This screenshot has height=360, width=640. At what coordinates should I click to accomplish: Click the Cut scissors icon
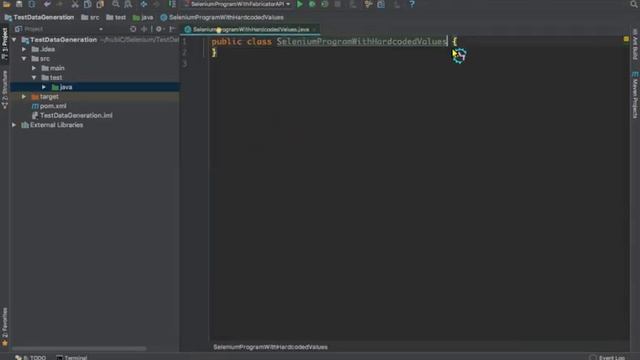(x=75, y=4)
